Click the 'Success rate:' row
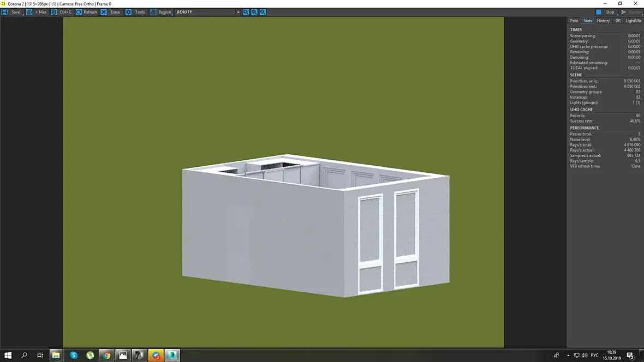The image size is (644, 362). 605,121
